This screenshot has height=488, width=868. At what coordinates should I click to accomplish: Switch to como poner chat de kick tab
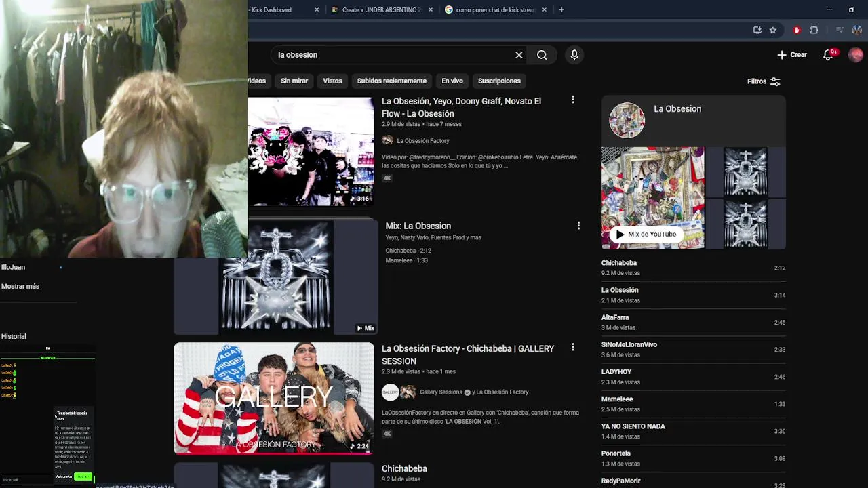point(495,9)
